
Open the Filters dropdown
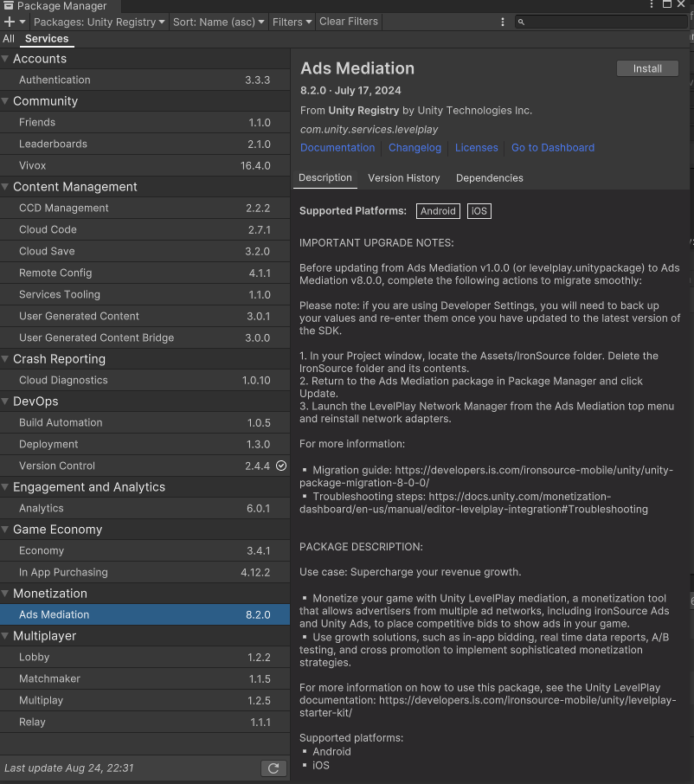pyautogui.click(x=292, y=22)
